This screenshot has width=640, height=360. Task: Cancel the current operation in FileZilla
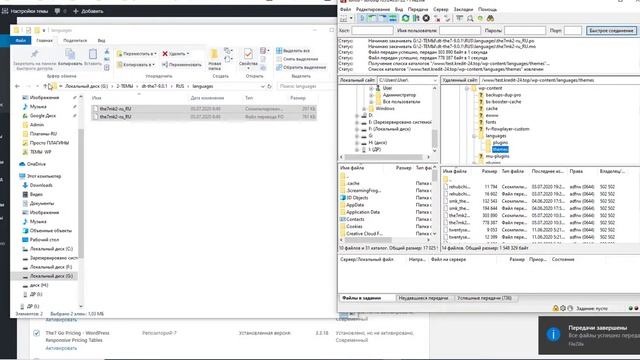point(426,18)
